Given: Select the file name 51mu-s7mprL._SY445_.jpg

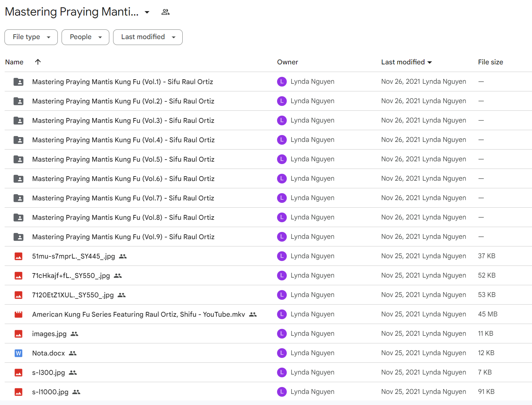Looking at the screenshot, I should pos(74,256).
